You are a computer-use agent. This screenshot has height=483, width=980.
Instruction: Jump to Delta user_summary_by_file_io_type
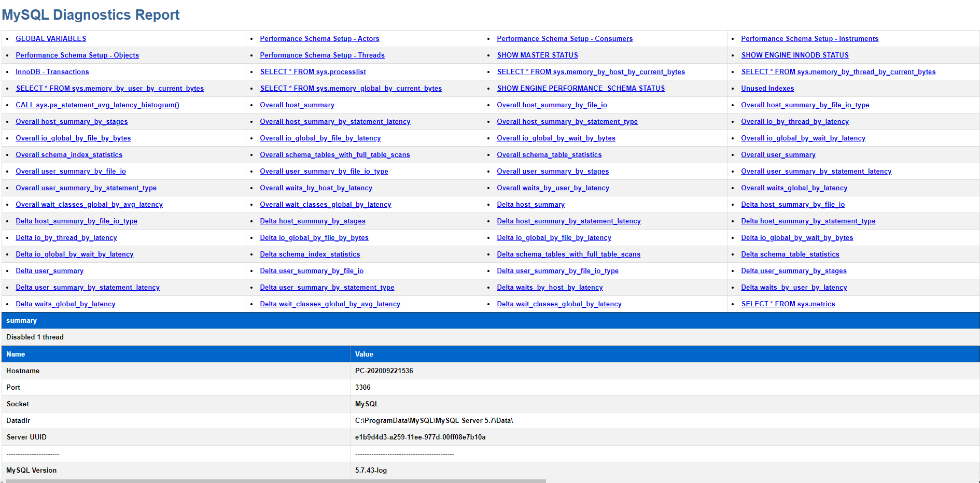point(558,271)
